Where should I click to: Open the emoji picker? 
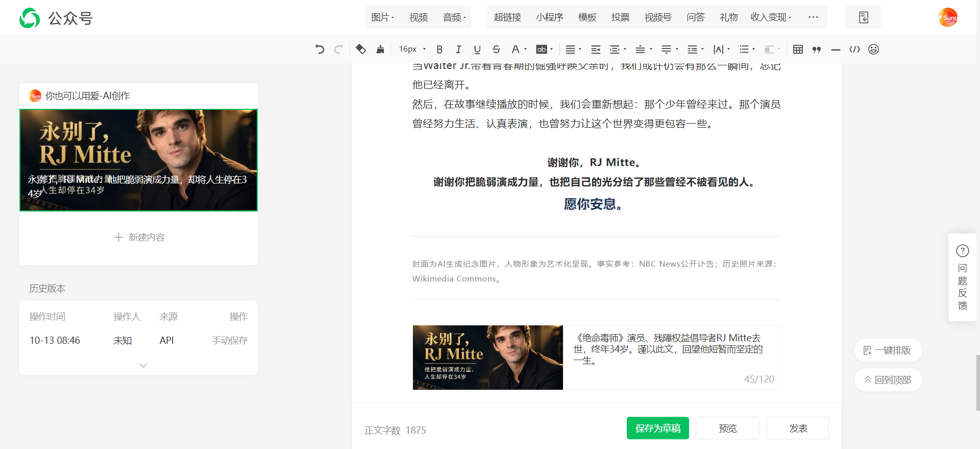(873, 49)
